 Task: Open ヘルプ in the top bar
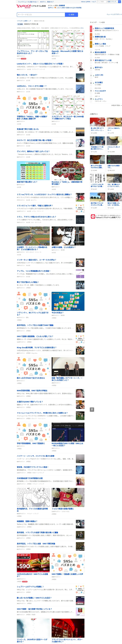click(93, 2)
